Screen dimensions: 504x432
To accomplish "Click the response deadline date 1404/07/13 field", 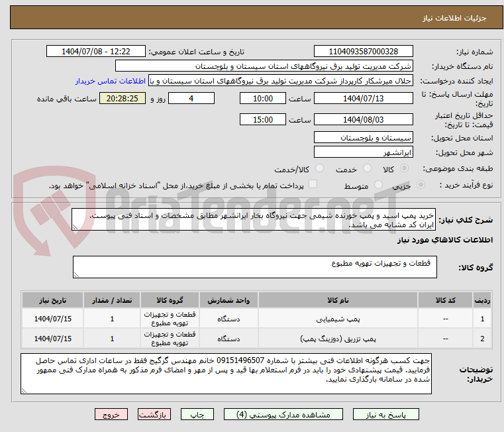I will click(363, 98).
